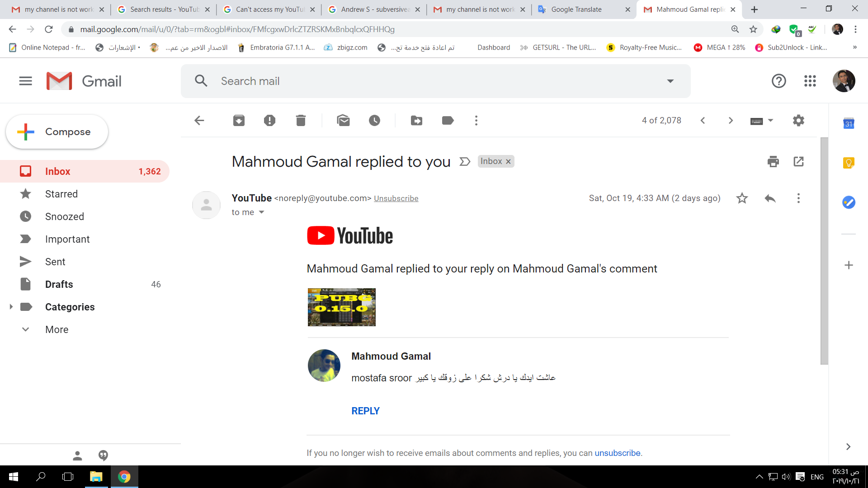Remove the Inbox label with its x
Viewport: 868px width, 488px height.
(508, 162)
